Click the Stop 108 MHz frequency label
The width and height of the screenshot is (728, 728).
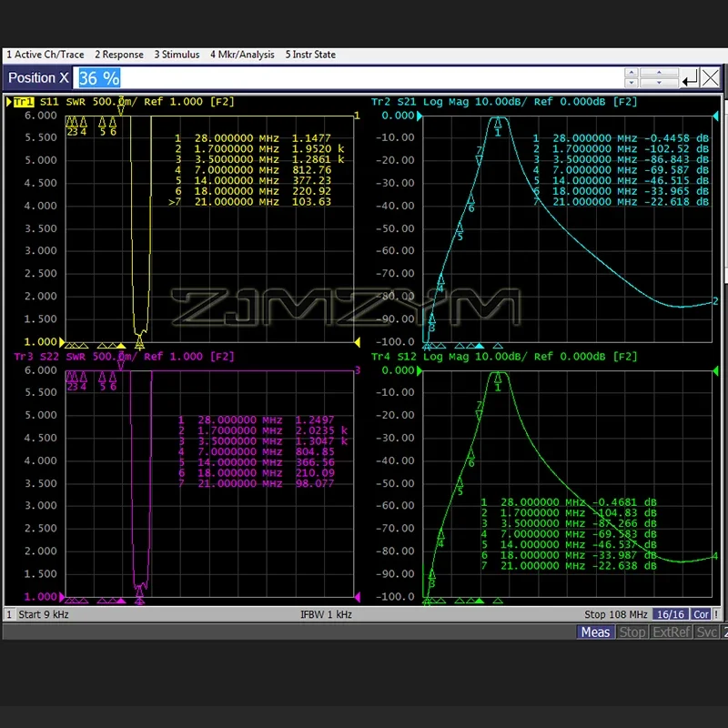pyautogui.click(x=614, y=614)
